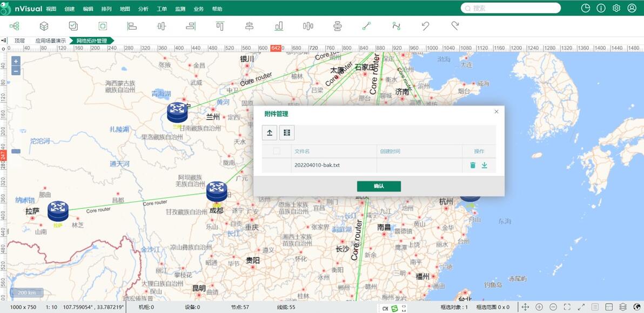The width and height of the screenshot is (644, 313).
Task: Tick the select-all checkbox in file table header
Action: (x=277, y=151)
